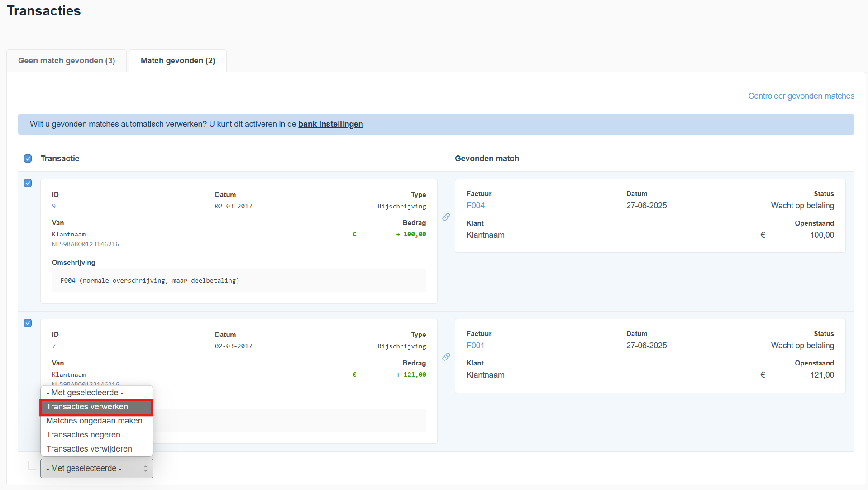The width and height of the screenshot is (868, 490).
Task: Uncheck the checkbox for transaction ID 9
Action: [x=28, y=183]
